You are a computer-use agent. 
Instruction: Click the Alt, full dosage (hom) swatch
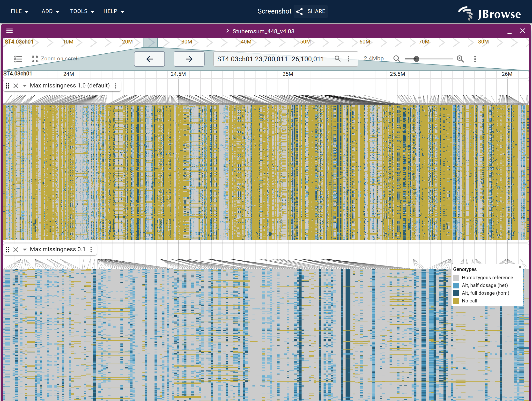click(456, 293)
